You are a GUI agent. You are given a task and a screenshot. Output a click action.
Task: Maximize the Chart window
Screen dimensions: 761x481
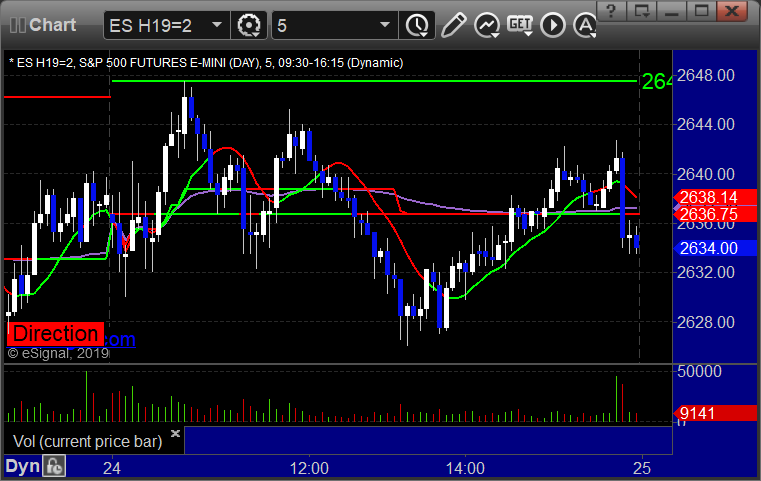tap(701, 11)
